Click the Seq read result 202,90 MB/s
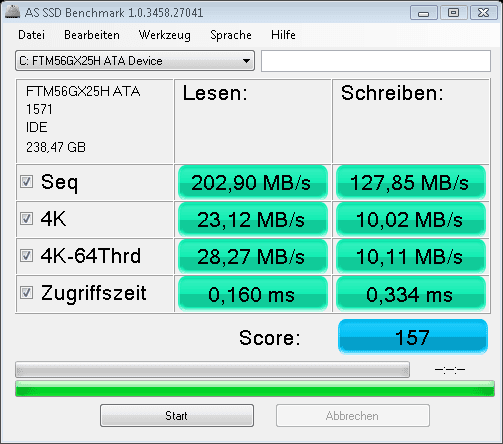This screenshot has height=444, width=503. pyautogui.click(x=253, y=182)
